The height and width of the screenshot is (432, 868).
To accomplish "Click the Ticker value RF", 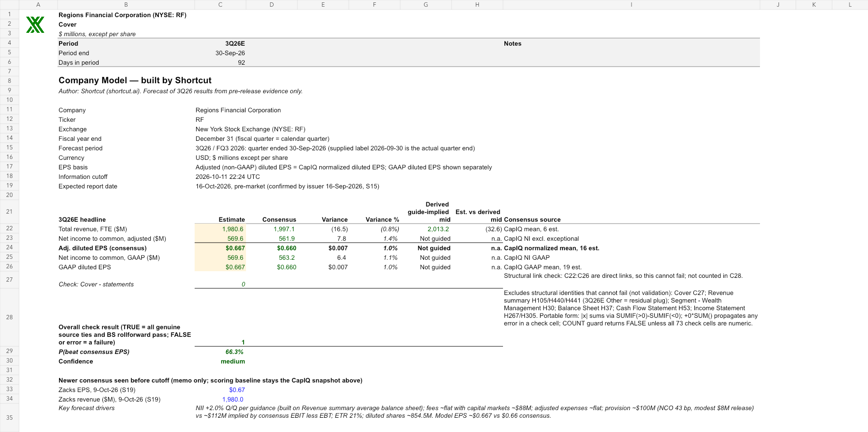I will [x=199, y=119].
